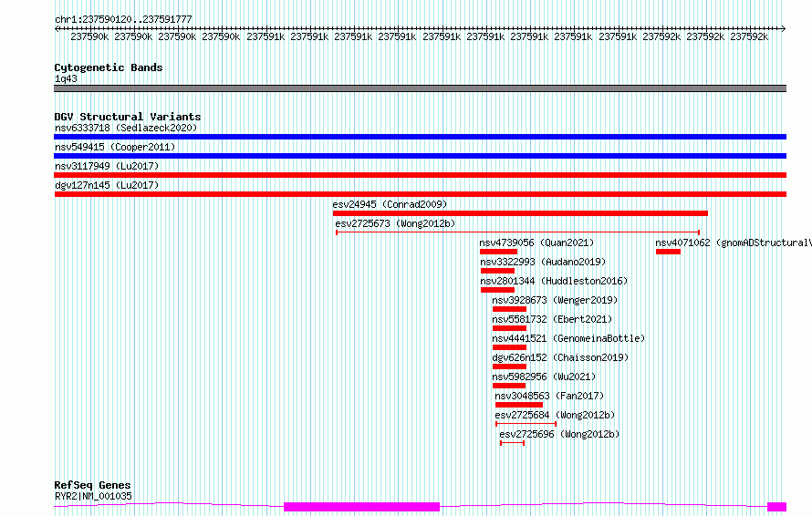Image resolution: width=812 pixels, height=516 pixels.
Task: Click the dgv127n145 (Lu2017) label
Action: coord(107,185)
